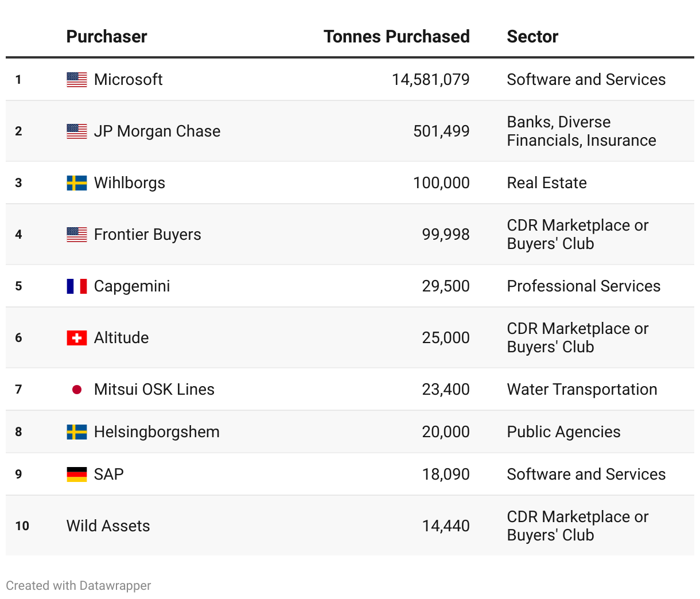Select the Microsoft purchaser name
Image resolution: width=700 pixels, height=599 pixels.
[x=128, y=80]
